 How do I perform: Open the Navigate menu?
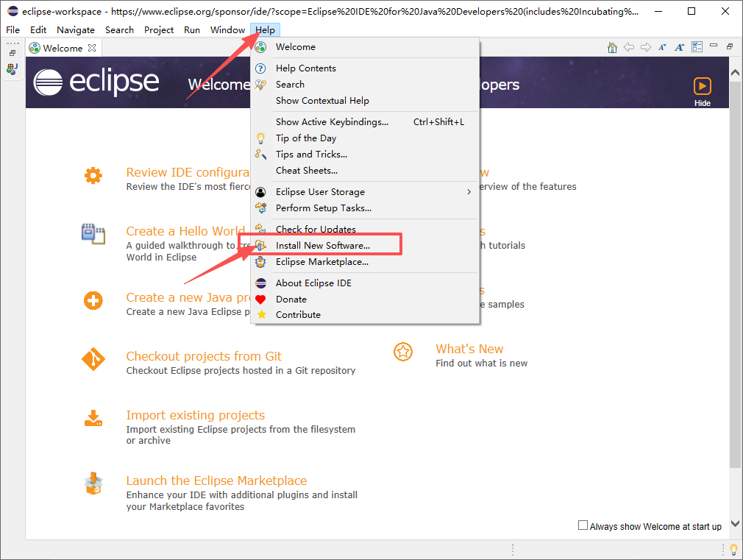75,30
